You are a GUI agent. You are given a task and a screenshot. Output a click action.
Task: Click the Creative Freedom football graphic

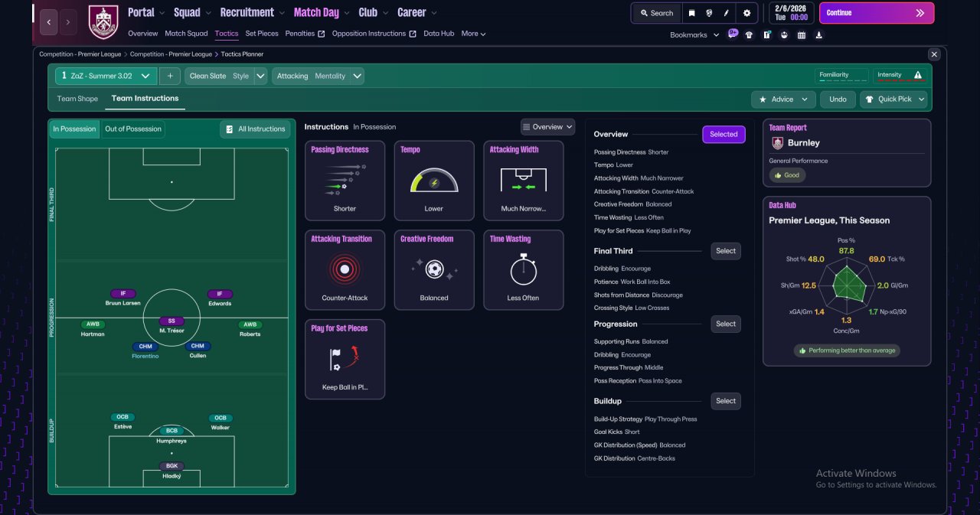[x=434, y=269]
